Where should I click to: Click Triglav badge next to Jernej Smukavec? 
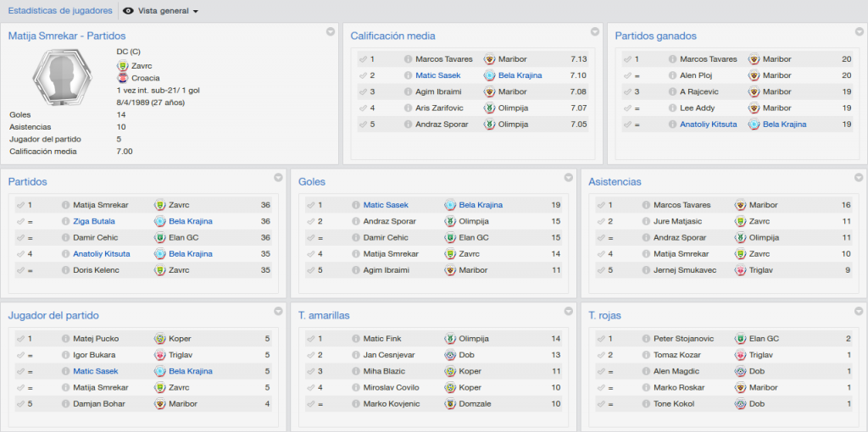pos(740,270)
